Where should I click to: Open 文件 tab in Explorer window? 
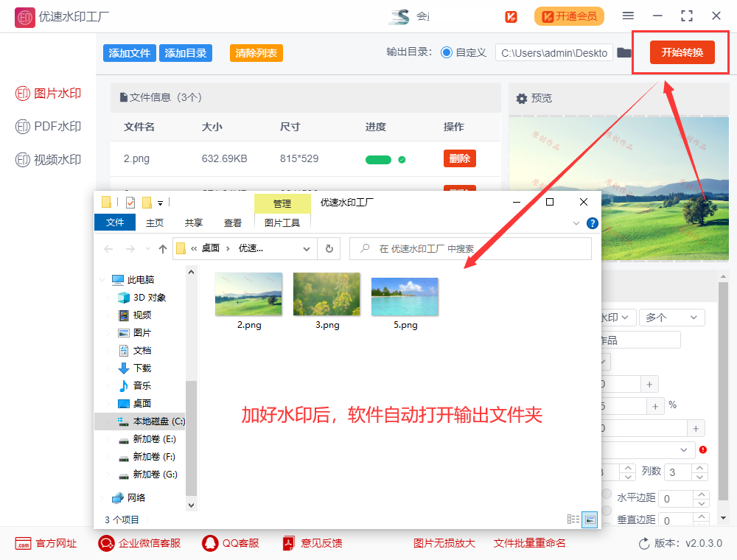(115, 223)
